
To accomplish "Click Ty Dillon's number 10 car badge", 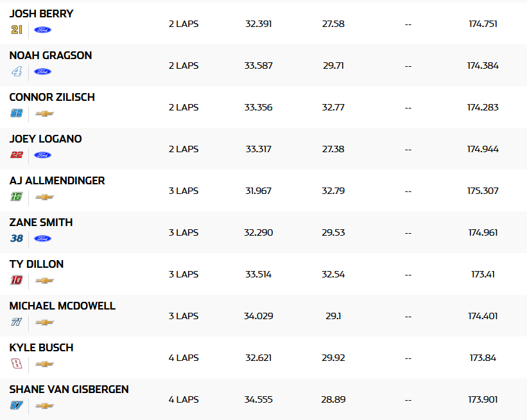I will [x=17, y=280].
